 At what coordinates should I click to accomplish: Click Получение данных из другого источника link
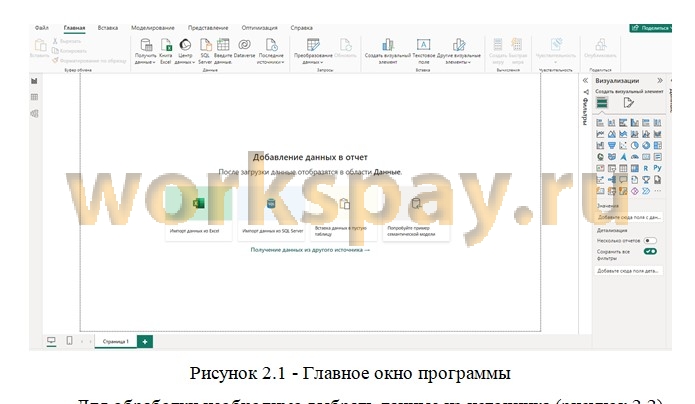click(310, 249)
